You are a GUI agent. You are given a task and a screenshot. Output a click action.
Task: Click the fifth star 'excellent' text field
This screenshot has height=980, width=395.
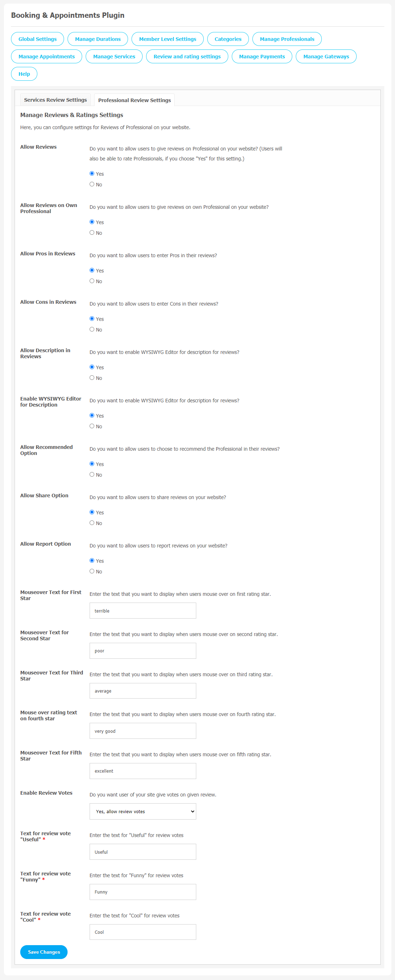143,771
